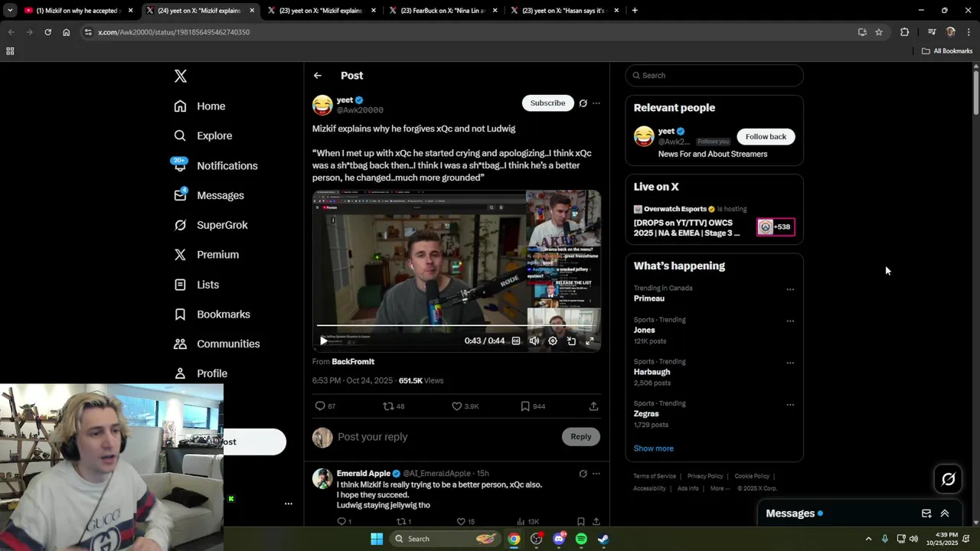Open more options for the Jones trend
This screenshot has width=980, height=551.
(790, 321)
